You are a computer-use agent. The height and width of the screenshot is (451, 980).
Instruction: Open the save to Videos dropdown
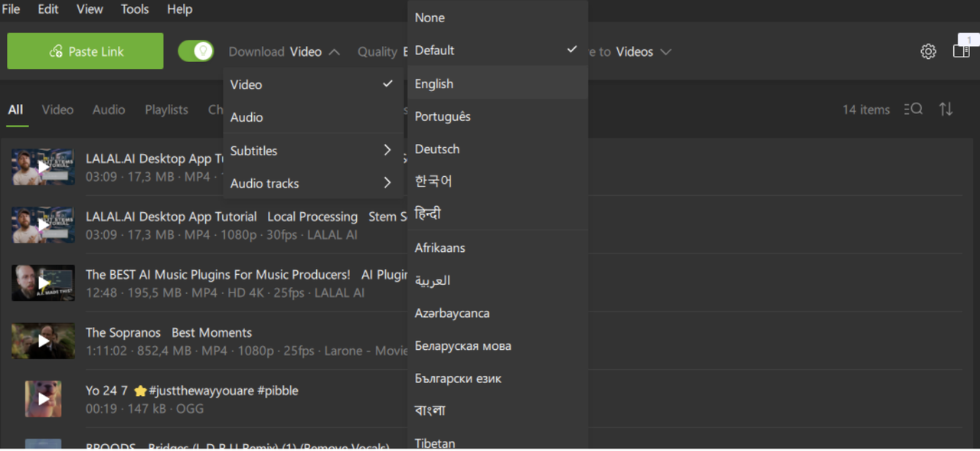pyautogui.click(x=632, y=51)
